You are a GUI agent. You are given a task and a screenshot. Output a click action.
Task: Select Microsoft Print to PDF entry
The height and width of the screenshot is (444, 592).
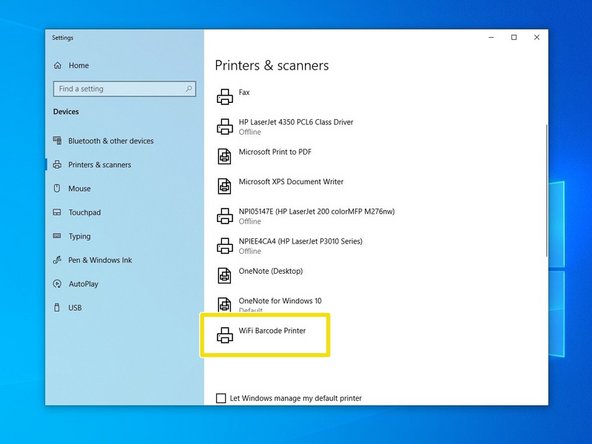click(x=275, y=152)
